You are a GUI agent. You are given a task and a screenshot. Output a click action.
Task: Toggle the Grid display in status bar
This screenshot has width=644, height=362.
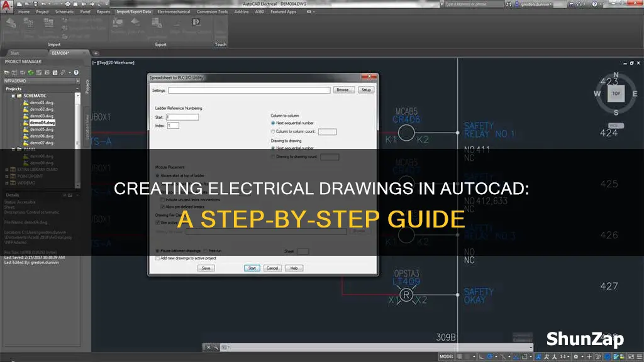[458, 357]
